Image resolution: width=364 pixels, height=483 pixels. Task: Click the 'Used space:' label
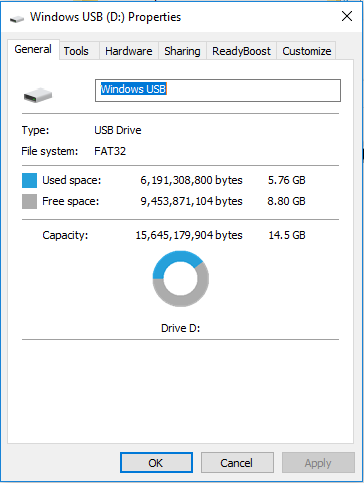(x=71, y=180)
